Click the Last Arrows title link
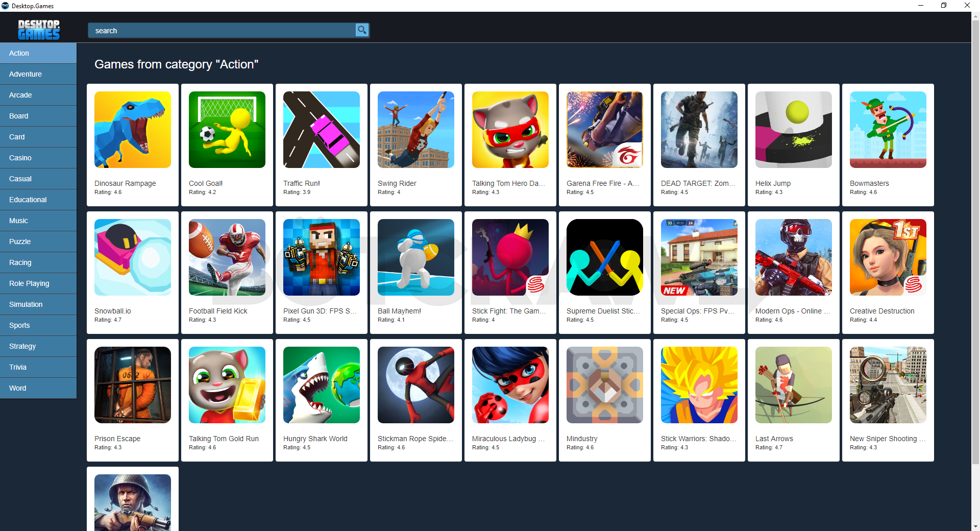 pyautogui.click(x=774, y=439)
